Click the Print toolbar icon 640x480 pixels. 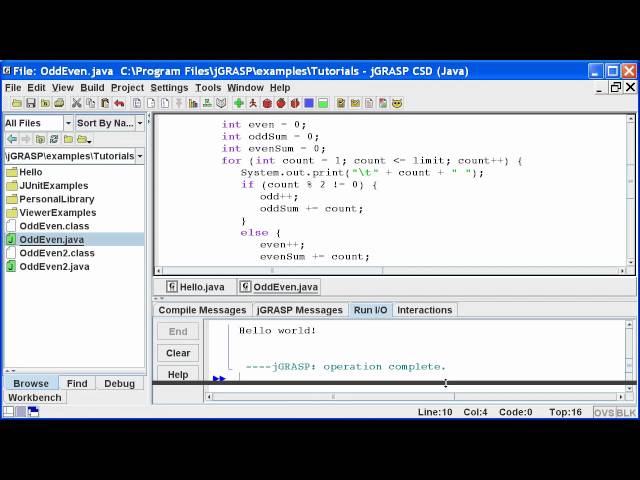pyautogui.click(x=59, y=103)
